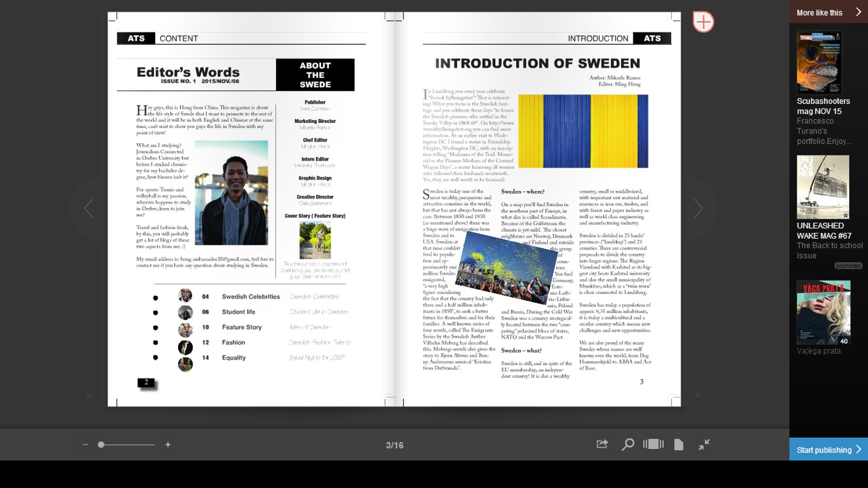Image resolution: width=868 pixels, height=488 pixels.
Task: Zoom out with the minus icon
Action: click(x=85, y=445)
